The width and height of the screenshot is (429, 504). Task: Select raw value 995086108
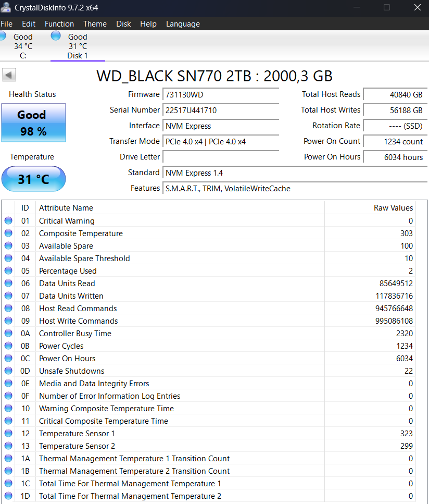tap(394, 321)
